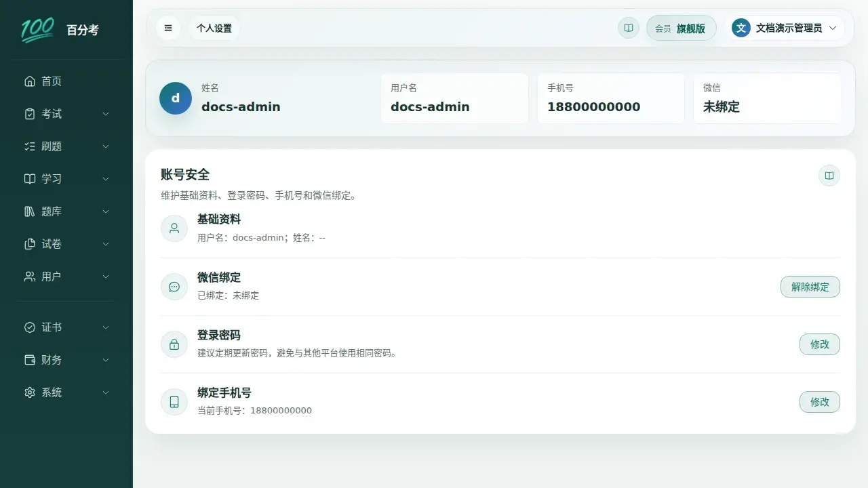868x488 pixels.
Task: Click the lock icon beside 登录密码
Action: coord(174,344)
